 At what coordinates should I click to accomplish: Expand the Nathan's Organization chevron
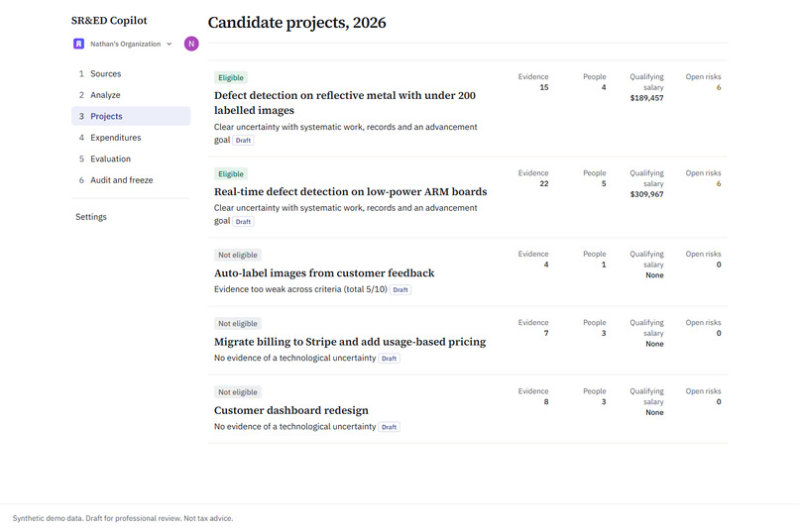(x=170, y=44)
